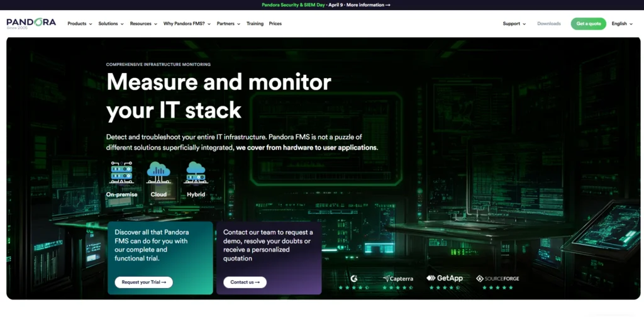Click the Get a quote button
The height and width of the screenshot is (317, 644).
click(588, 24)
